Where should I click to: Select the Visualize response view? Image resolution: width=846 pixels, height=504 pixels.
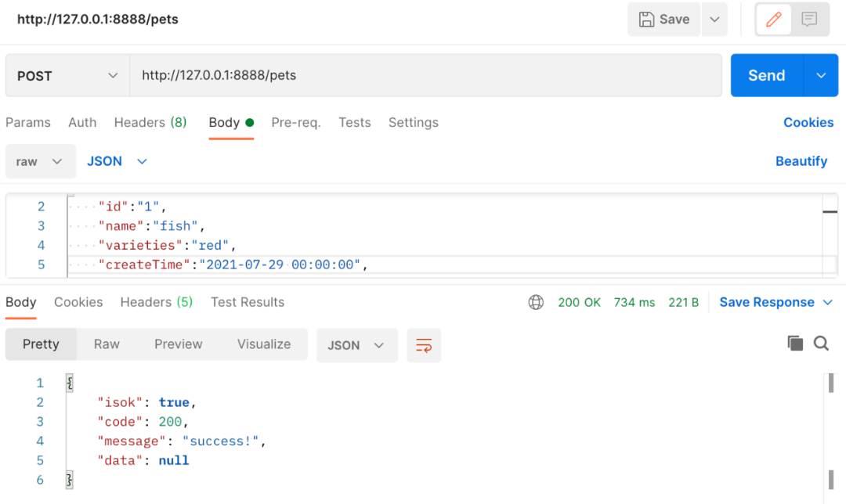(x=264, y=344)
